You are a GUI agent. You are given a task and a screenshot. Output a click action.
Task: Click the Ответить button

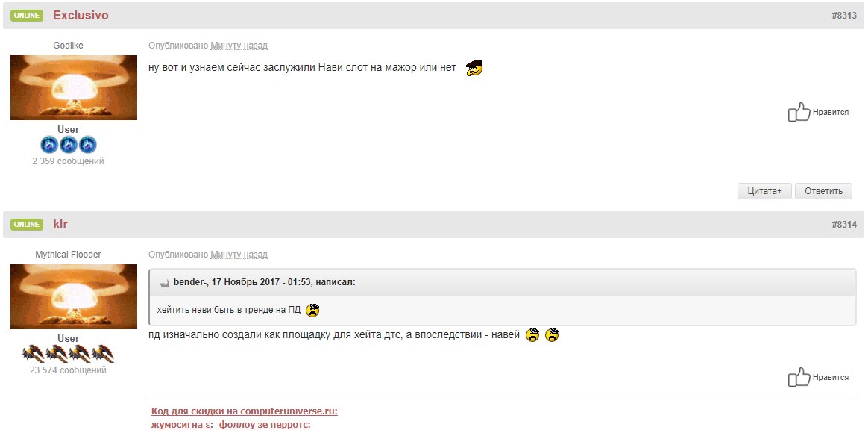pyautogui.click(x=824, y=190)
